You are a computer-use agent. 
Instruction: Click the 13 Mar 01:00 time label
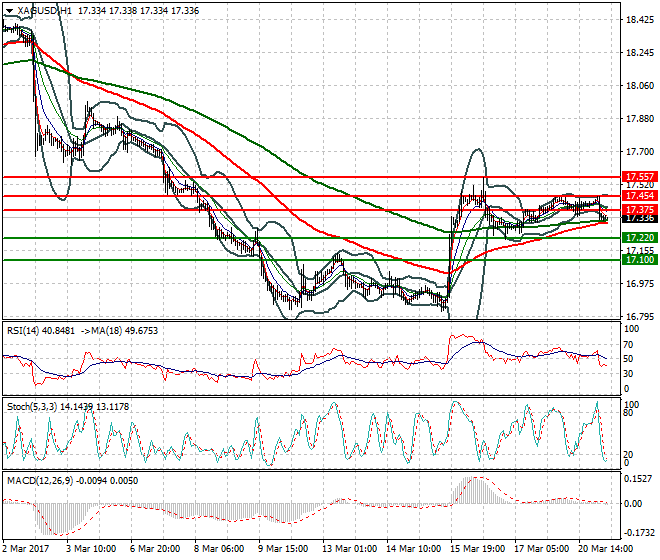(349, 549)
